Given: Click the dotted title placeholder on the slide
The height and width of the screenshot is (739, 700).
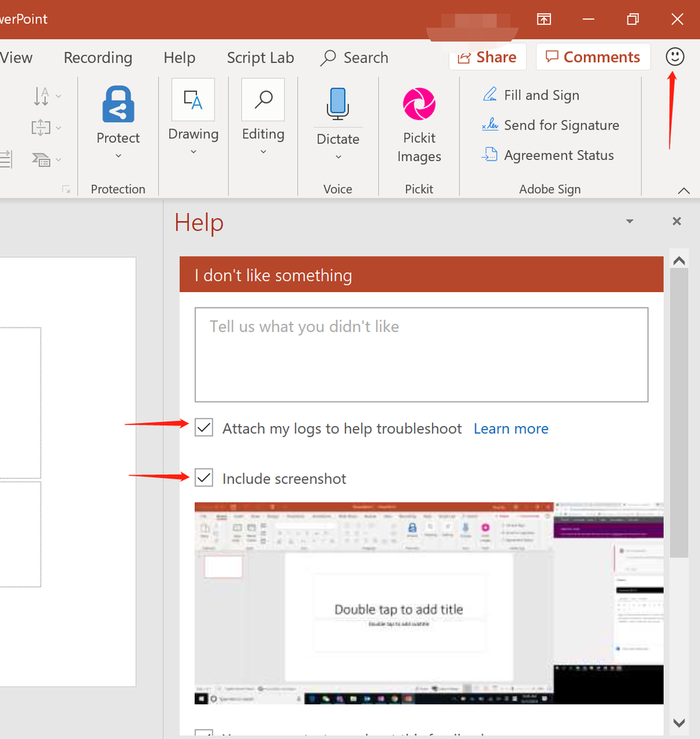Looking at the screenshot, I should (x=20, y=403).
